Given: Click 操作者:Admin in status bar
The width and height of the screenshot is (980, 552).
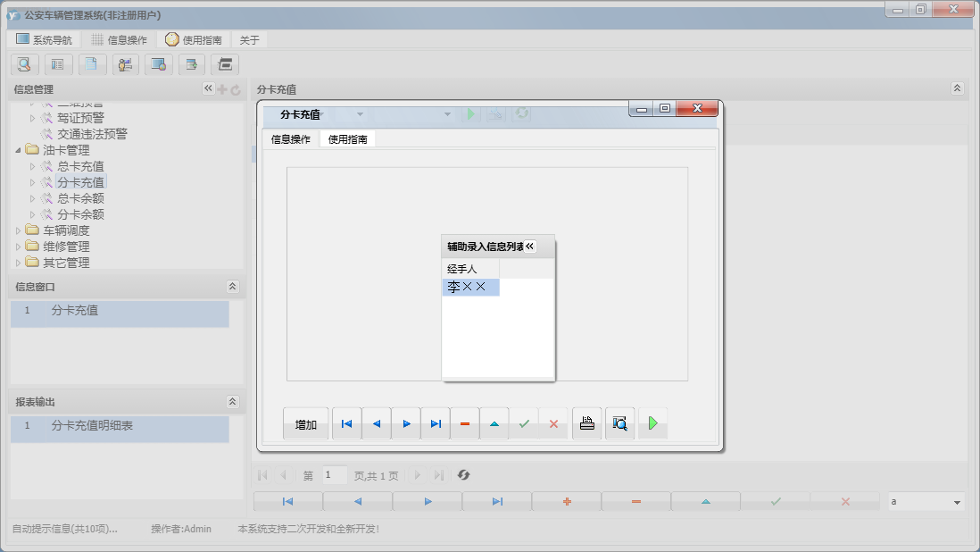Looking at the screenshot, I should click(x=181, y=529).
